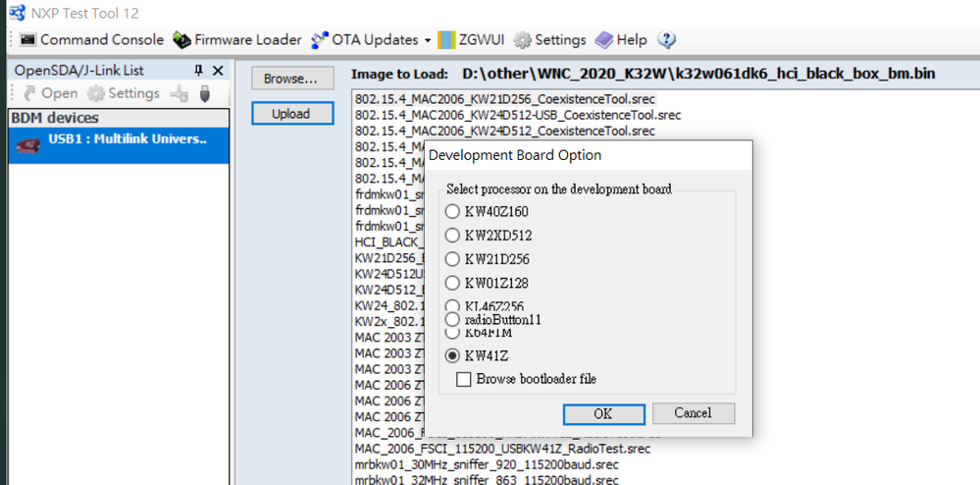Click the blue question mark icon
This screenshot has height=485, width=980.
[x=667, y=40]
